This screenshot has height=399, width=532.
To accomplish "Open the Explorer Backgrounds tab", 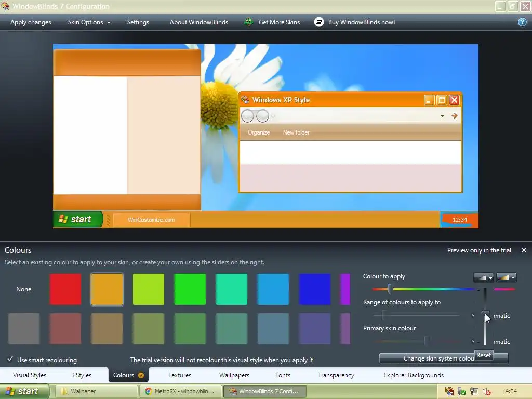I will click(414, 375).
